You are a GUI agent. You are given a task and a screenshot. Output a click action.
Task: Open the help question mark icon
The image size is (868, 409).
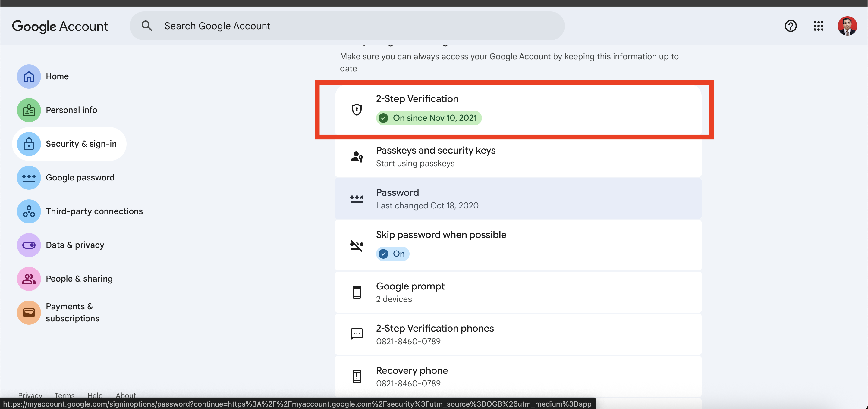[x=790, y=26]
